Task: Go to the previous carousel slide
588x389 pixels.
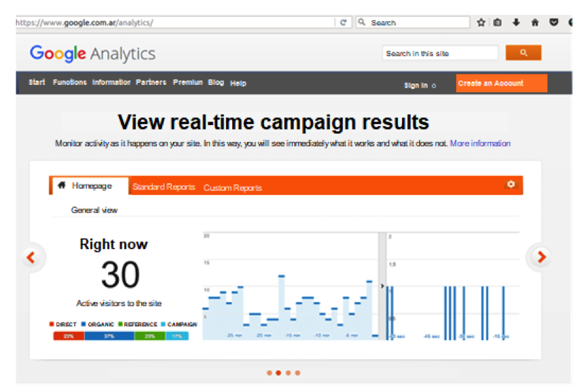Action: point(31,257)
